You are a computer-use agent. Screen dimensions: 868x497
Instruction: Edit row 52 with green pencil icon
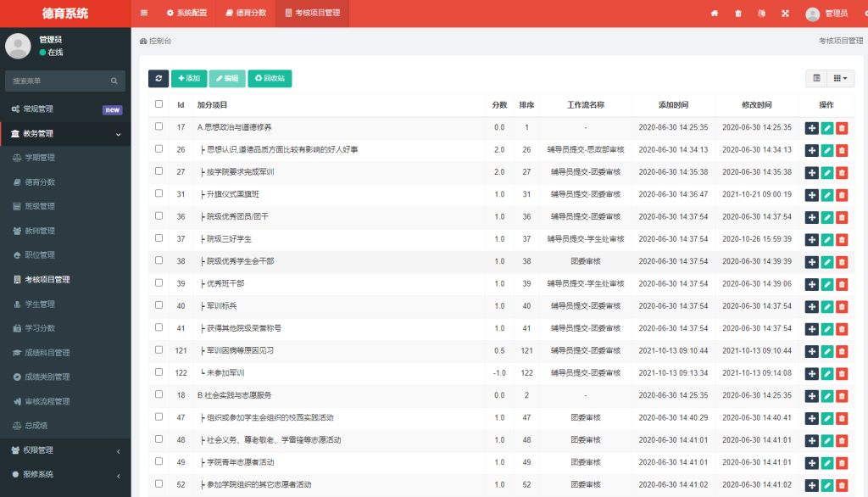point(827,485)
